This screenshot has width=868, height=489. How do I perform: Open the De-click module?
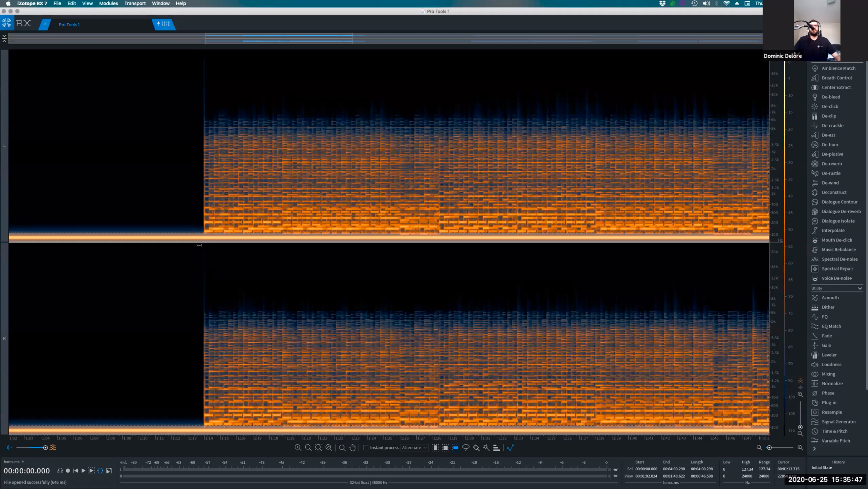click(x=831, y=106)
